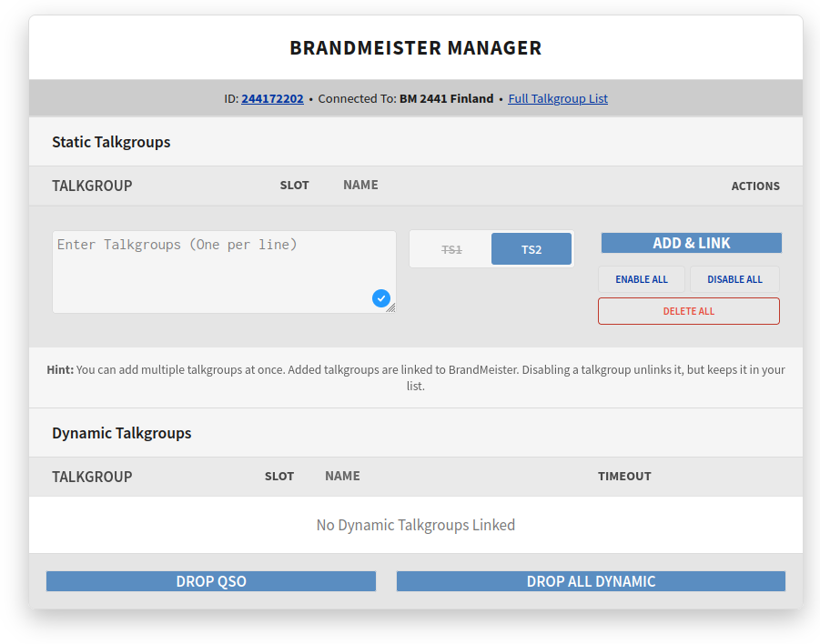Image resolution: width=820 pixels, height=644 pixels.
Task: Click the Static Talkgroups section header
Action: pos(111,142)
